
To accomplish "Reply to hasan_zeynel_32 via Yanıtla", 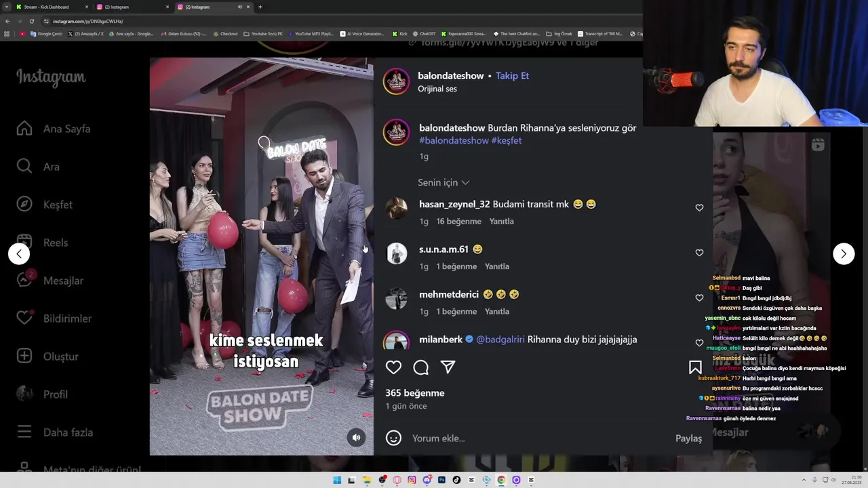I will pos(502,222).
